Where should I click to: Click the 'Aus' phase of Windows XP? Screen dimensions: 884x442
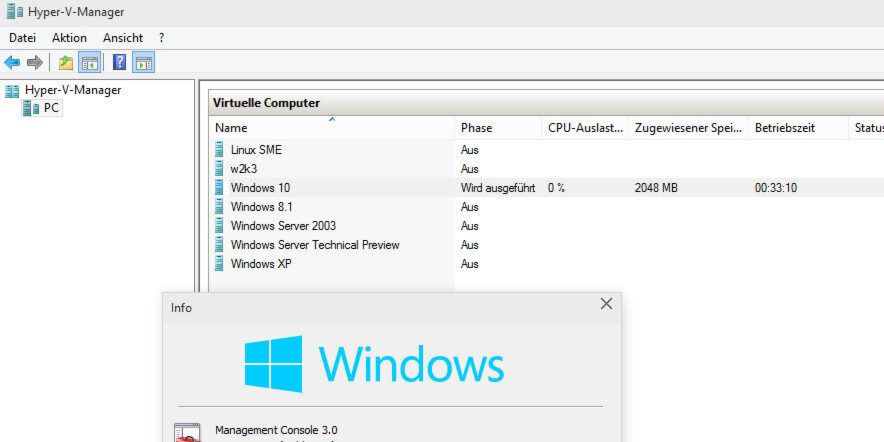tap(470, 264)
